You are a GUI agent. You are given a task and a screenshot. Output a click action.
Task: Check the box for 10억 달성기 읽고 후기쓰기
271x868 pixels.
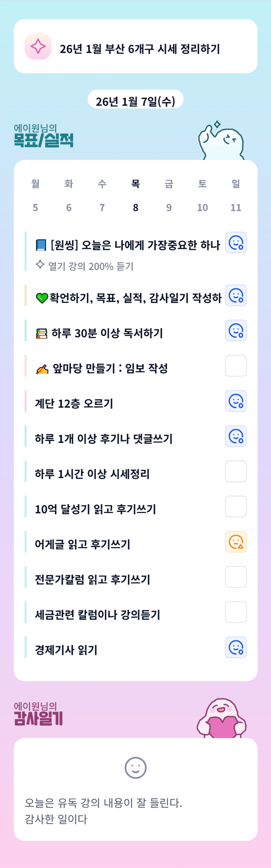[236, 507]
